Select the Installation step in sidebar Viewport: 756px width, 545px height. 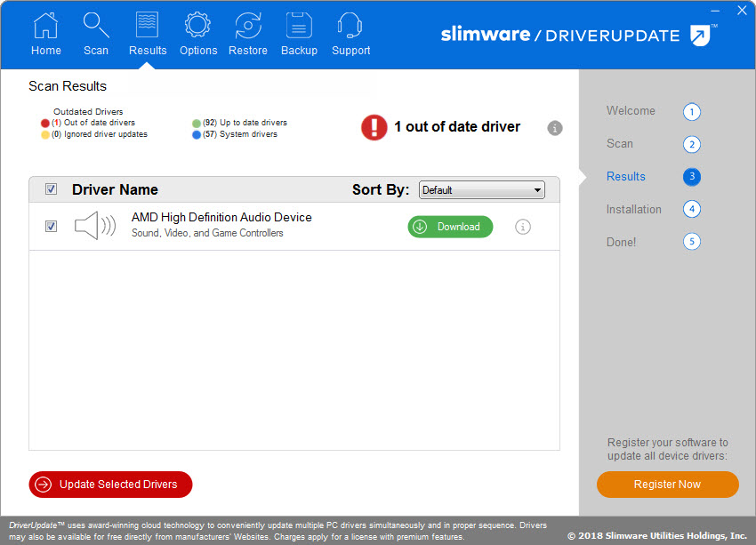pyautogui.click(x=633, y=209)
